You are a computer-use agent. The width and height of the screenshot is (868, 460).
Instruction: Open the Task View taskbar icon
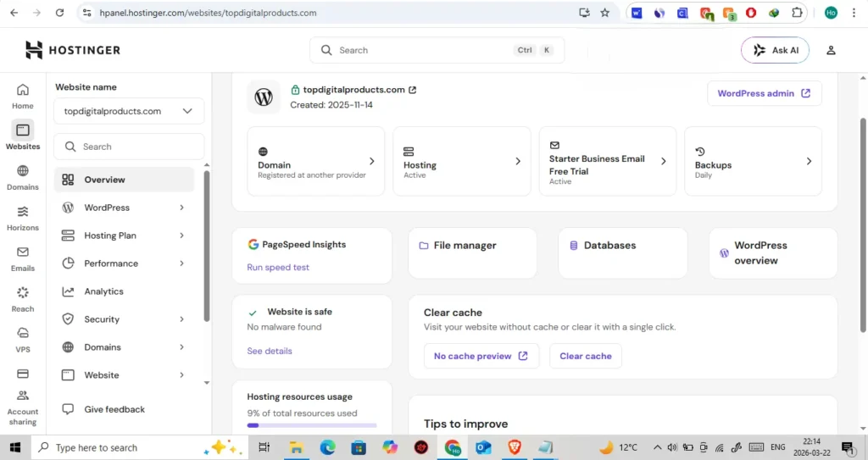pyautogui.click(x=264, y=447)
